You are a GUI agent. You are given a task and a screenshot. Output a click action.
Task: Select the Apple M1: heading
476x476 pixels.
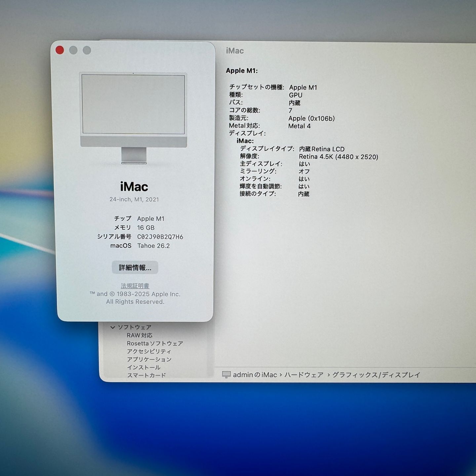pos(242,70)
